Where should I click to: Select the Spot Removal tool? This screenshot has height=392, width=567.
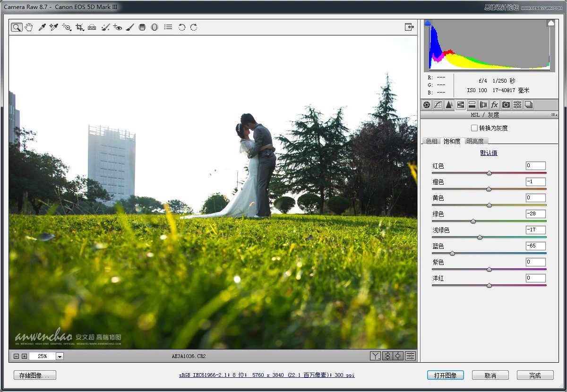click(x=105, y=27)
